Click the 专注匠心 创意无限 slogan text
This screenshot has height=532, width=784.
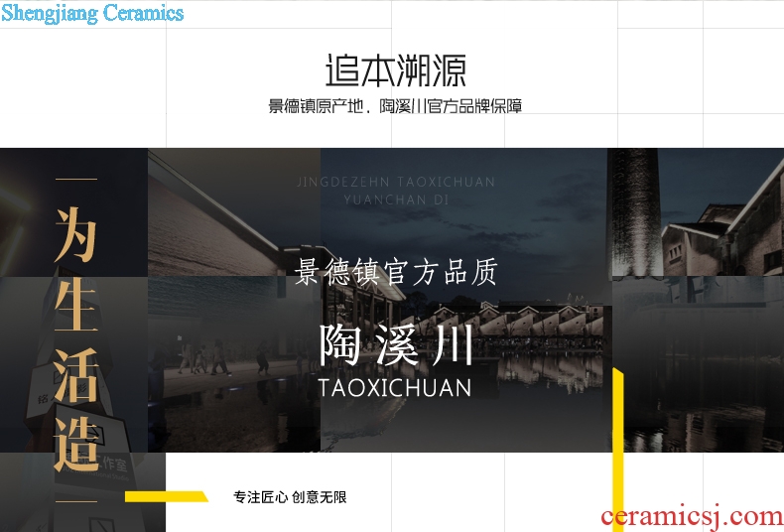coord(290,497)
